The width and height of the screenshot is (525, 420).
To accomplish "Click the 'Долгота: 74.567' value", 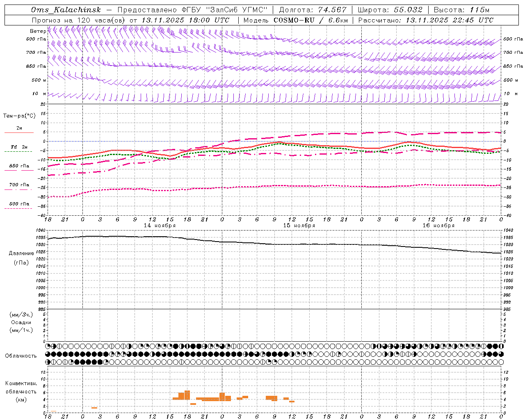I will [313, 10].
